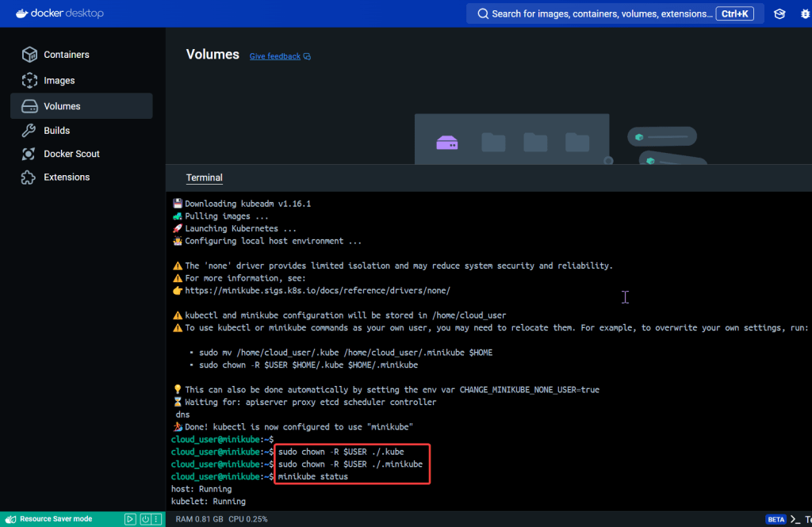Click the Resource Saver mode label
Screen dimensions: 812x527
coord(56,519)
